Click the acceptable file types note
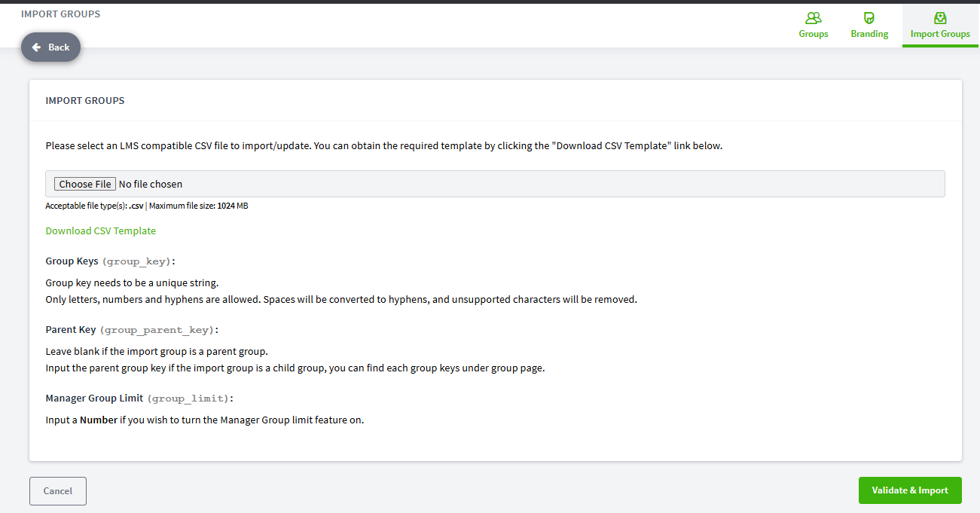Viewport: 980px width, 513px height. coord(147,206)
